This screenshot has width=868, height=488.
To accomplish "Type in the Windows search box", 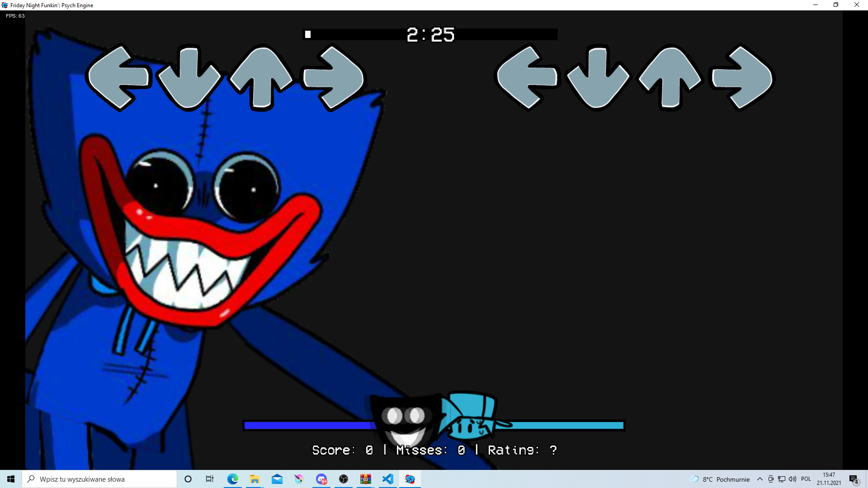I will coord(99,479).
